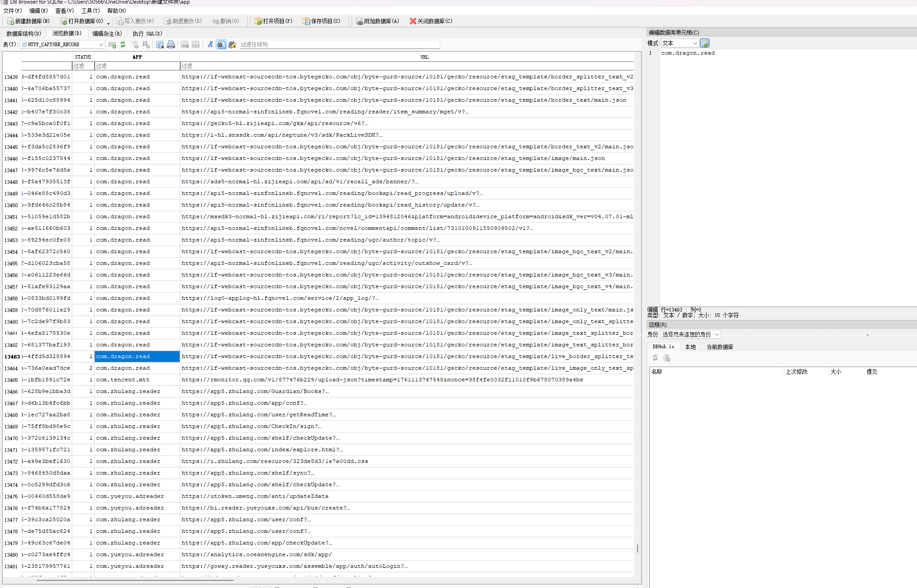
Task: Sort by the URL column header
Action: click(424, 57)
